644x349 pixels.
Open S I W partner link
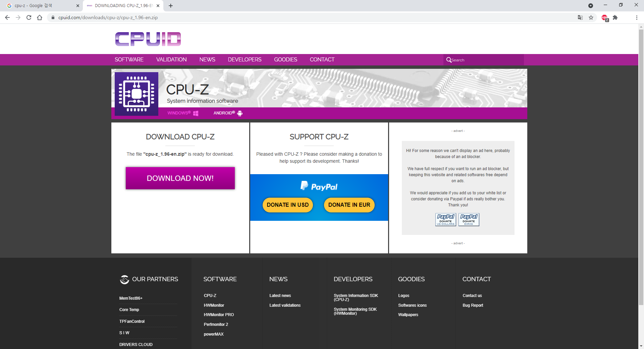pyautogui.click(x=124, y=333)
